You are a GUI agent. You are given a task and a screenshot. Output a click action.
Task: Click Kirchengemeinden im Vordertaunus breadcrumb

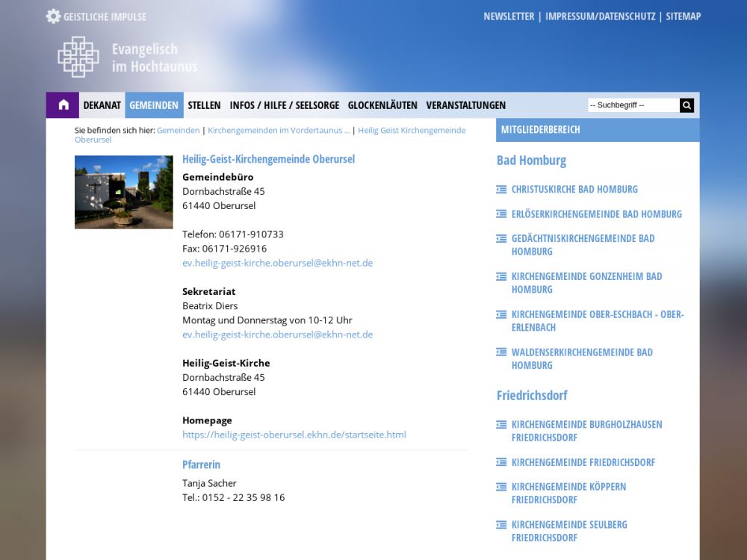[x=279, y=130]
